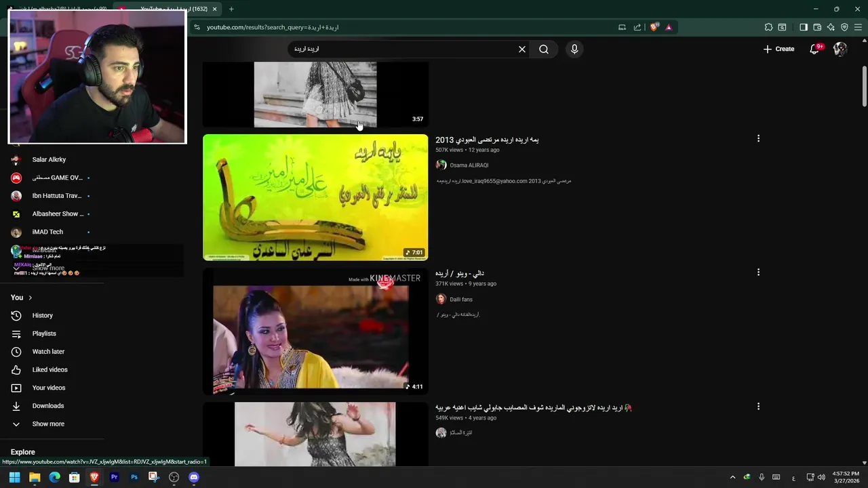
Task: Open options menu for 507K views video
Action: coord(758,138)
